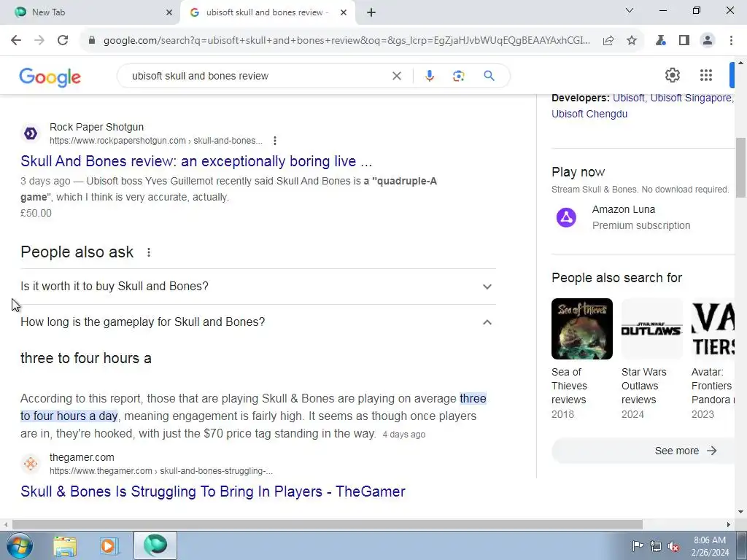Open Google quick settings gear

(672, 75)
